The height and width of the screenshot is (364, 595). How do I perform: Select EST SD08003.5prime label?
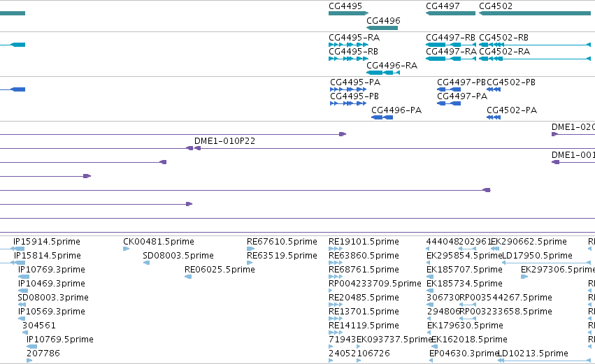pos(178,256)
